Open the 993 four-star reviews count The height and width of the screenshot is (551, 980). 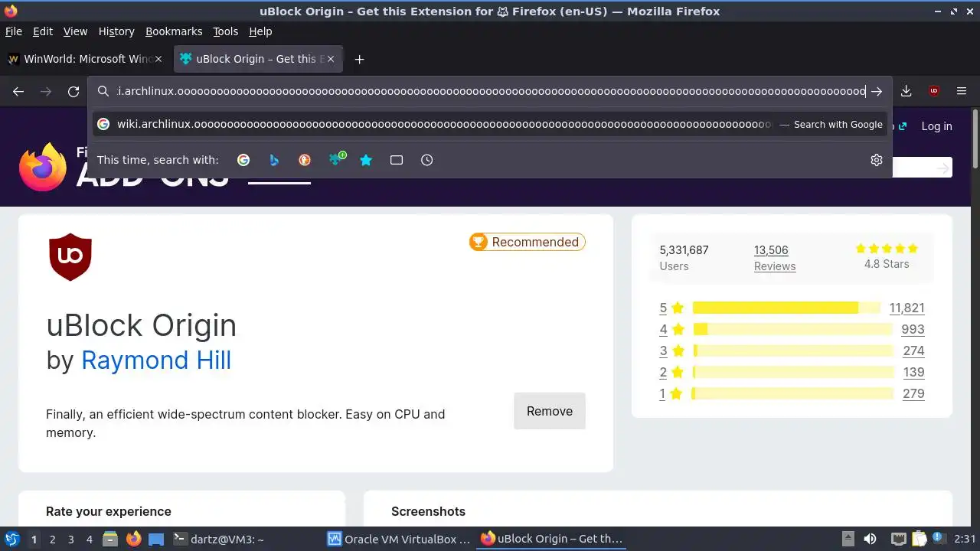click(x=913, y=329)
